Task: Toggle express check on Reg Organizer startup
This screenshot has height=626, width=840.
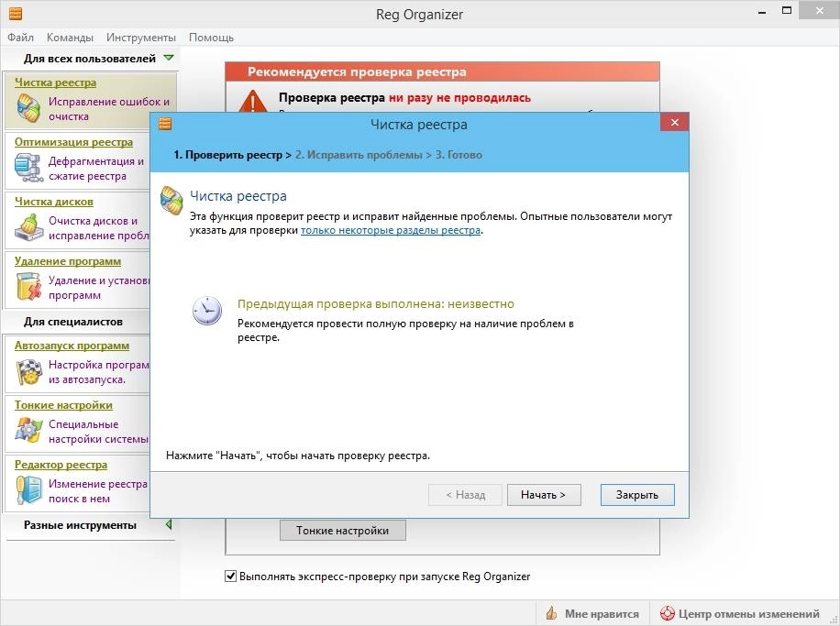Action: tap(230, 577)
